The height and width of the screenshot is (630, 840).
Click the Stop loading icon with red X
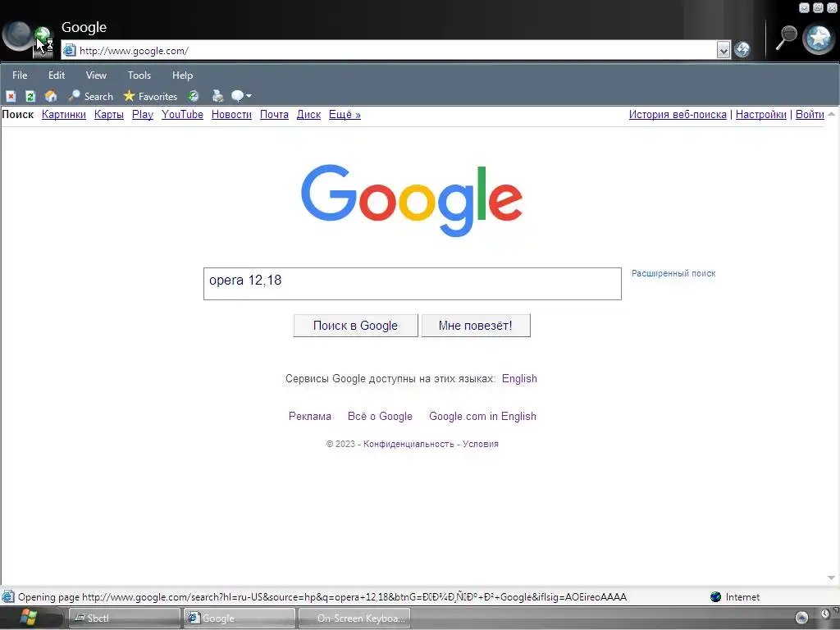[x=11, y=97]
